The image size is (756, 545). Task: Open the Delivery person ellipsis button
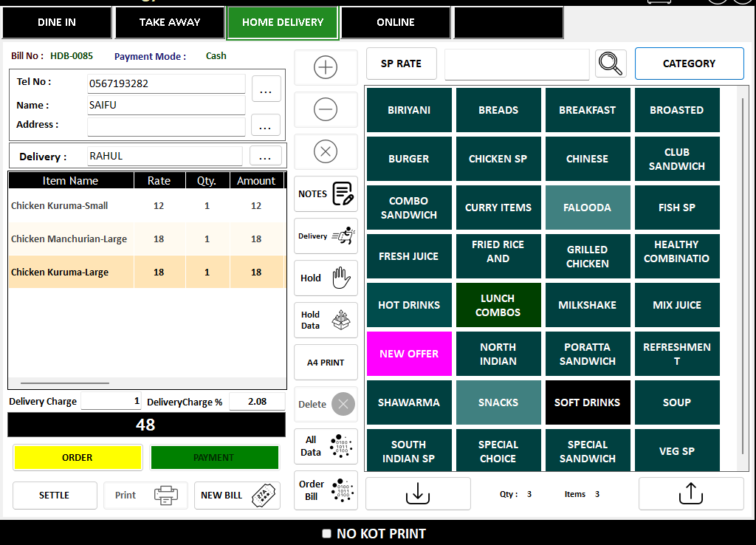point(265,157)
